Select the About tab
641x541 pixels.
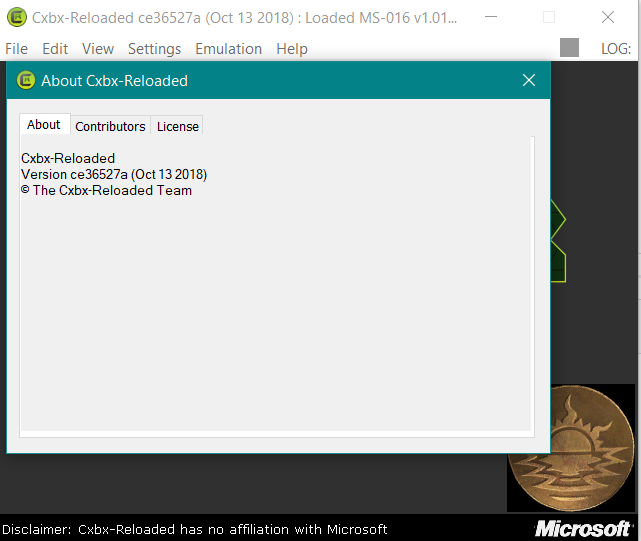[x=44, y=124]
